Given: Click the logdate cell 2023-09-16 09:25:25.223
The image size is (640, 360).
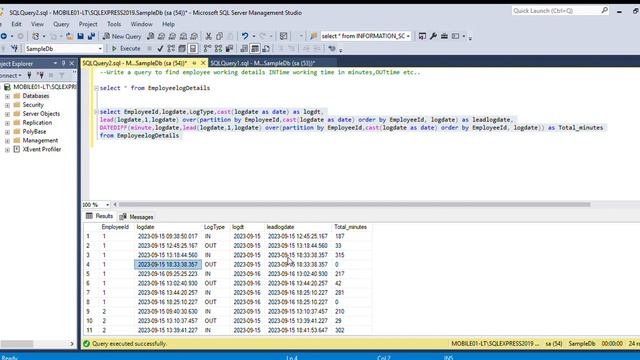Looking at the screenshot, I should pos(167,274).
